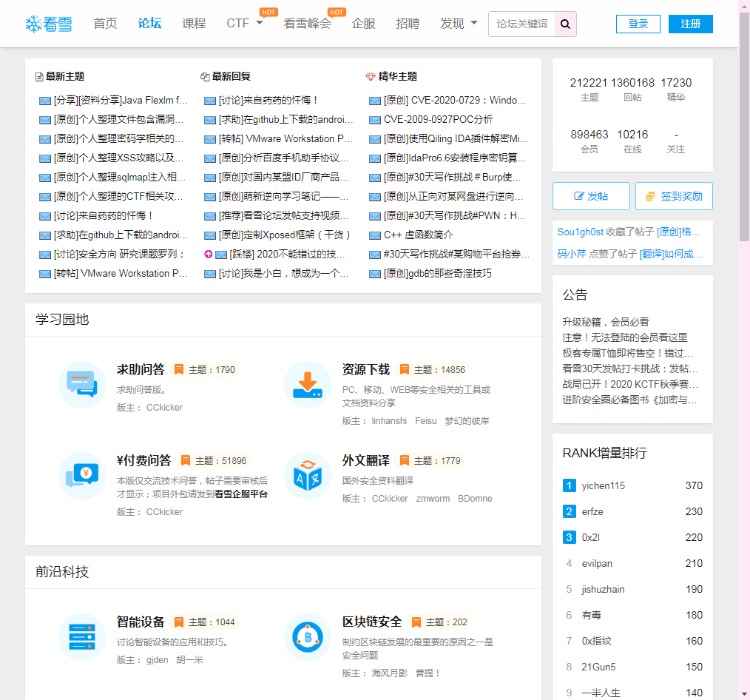Click envelope icon beside 个人整理XSS攻略 post
750x700 pixels.
[x=45, y=158]
